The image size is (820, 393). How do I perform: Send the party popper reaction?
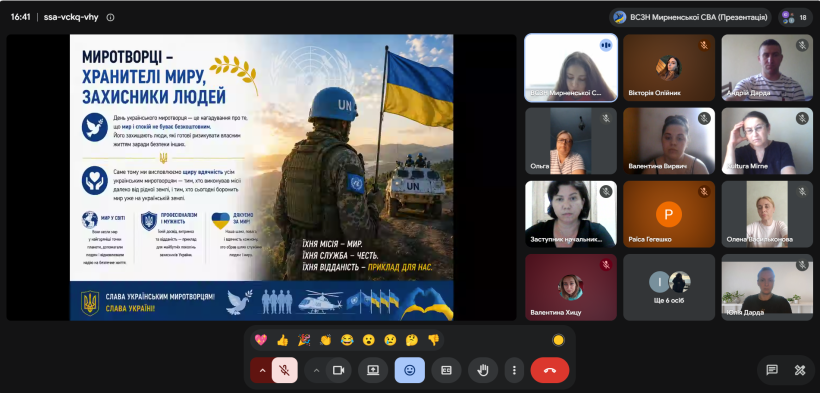304,340
